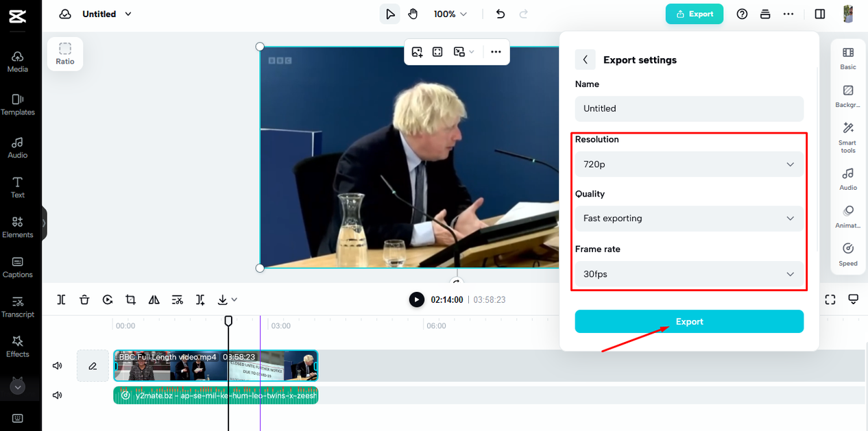Play the video preview
The image size is (868, 431).
click(x=416, y=299)
